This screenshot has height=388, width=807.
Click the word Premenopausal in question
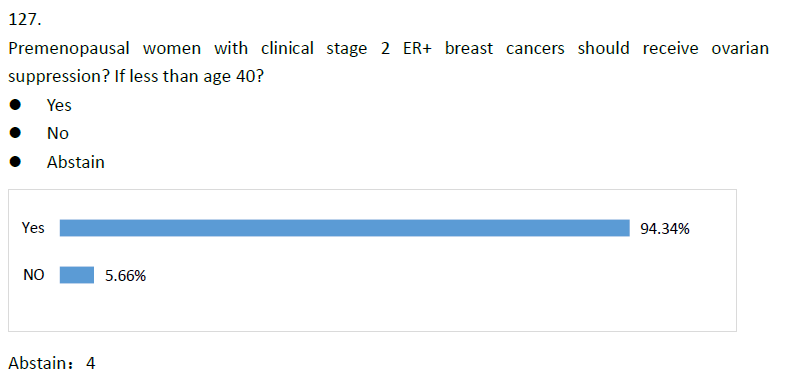(x=68, y=49)
